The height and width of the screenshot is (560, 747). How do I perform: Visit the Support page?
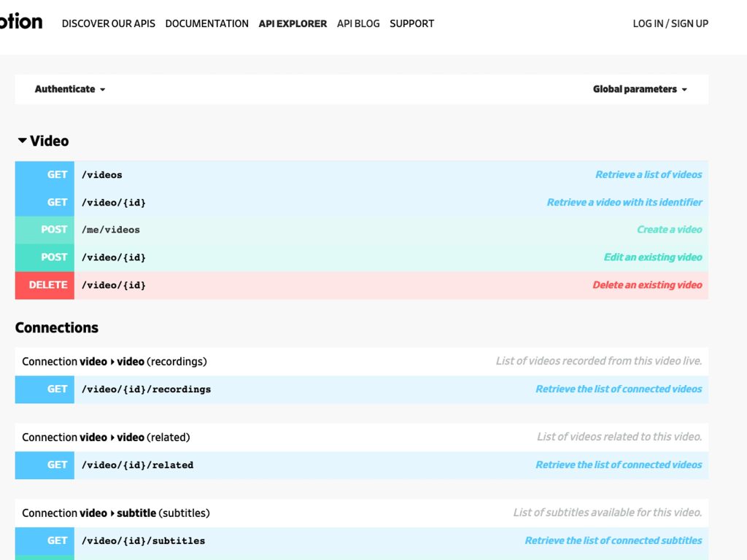411,23
